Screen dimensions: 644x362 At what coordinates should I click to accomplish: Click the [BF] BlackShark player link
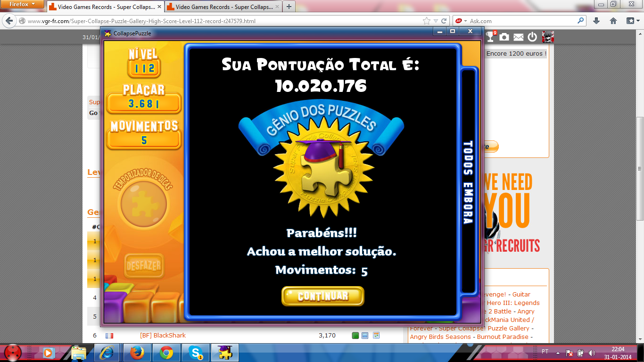(x=163, y=336)
